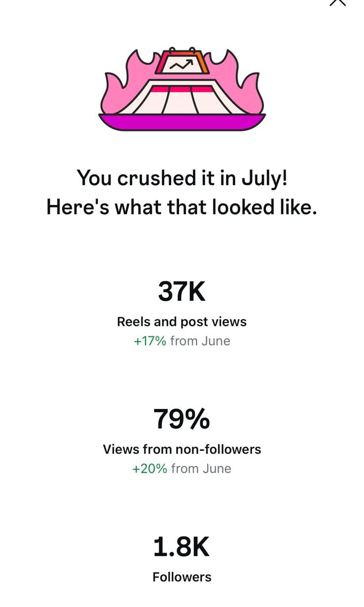This screenshot has height=607, width=364.
Task: Tap the +17% from June change
Action: tap(182, 341)
